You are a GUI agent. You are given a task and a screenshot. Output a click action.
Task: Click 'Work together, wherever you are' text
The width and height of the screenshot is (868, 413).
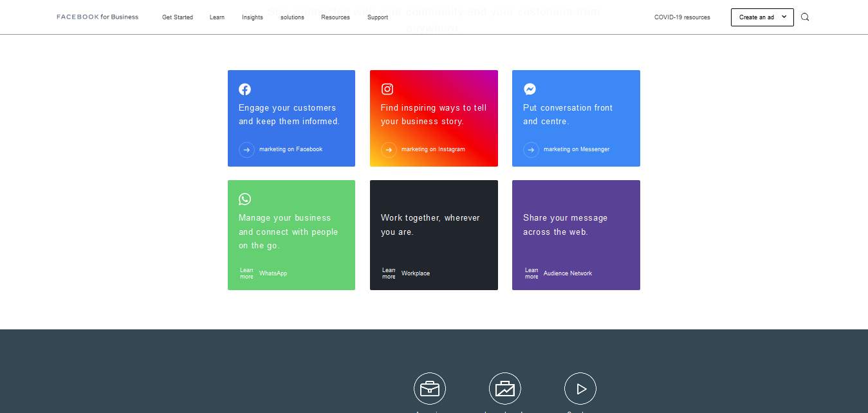tap(430, 225)
